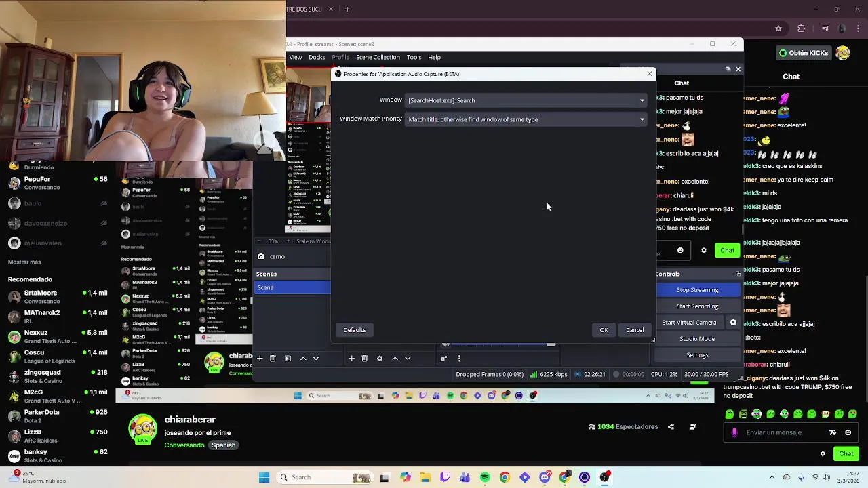This screenshot has height=488, width=868.
Task: Open OBS Studio icon on taskbar
Action: pyautogui.click(x=604, y=477)
